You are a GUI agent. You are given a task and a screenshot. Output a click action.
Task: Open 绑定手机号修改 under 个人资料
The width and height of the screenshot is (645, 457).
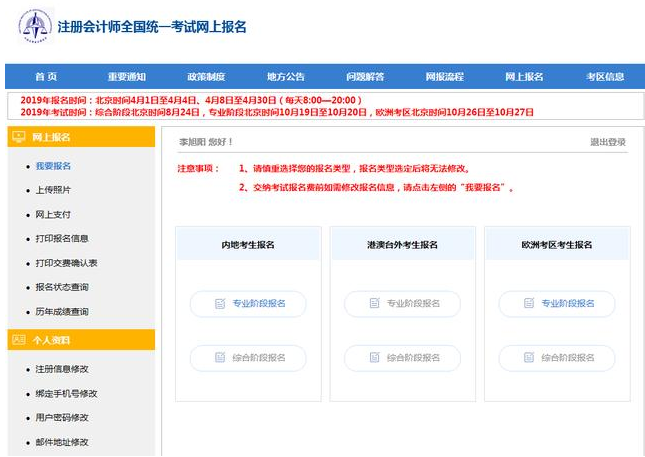66,394
